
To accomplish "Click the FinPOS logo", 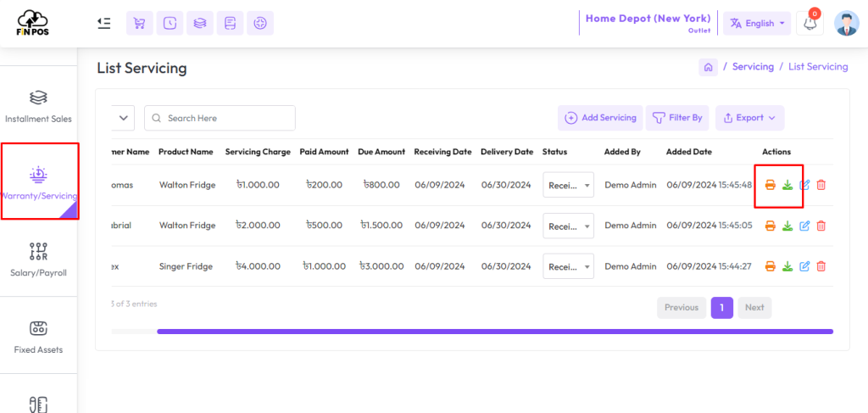I will (x=32, y=23).
